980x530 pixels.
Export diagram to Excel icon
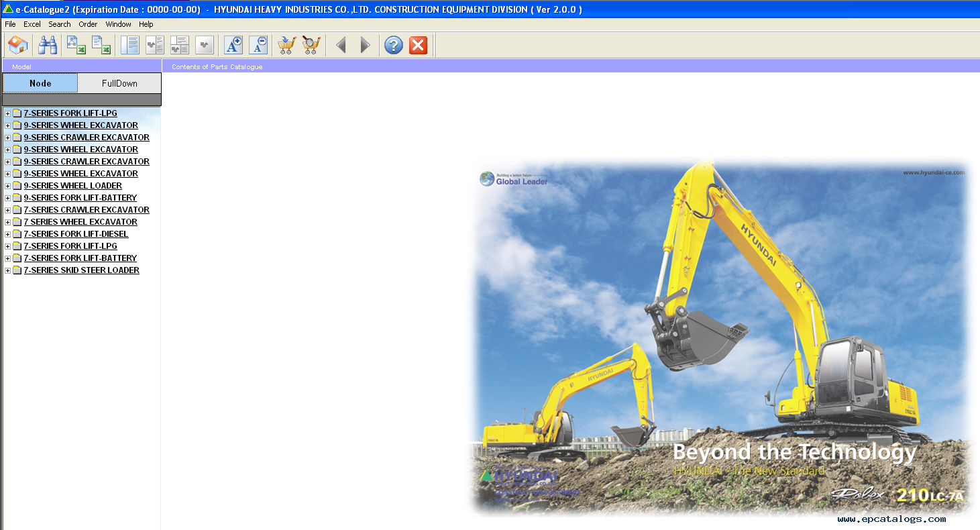click(x=76, y=46)
